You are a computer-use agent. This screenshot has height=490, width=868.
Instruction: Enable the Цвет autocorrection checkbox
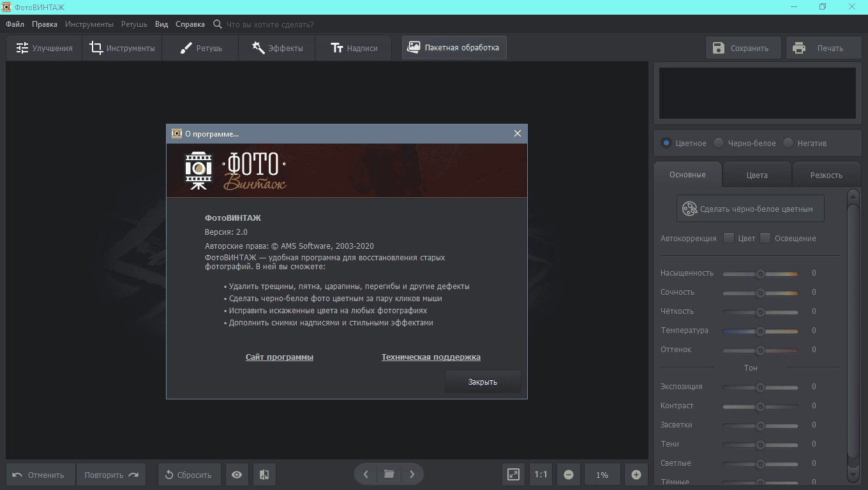pos(729,238)
